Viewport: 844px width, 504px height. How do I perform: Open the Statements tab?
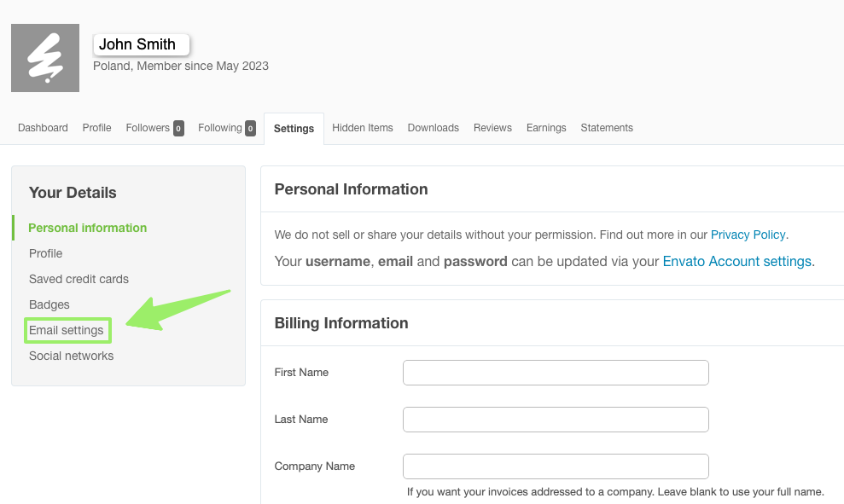[x=606, y=127]
